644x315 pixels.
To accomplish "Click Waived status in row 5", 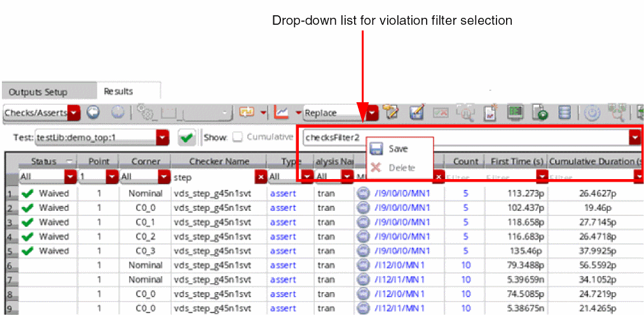I will click(54, 251).
